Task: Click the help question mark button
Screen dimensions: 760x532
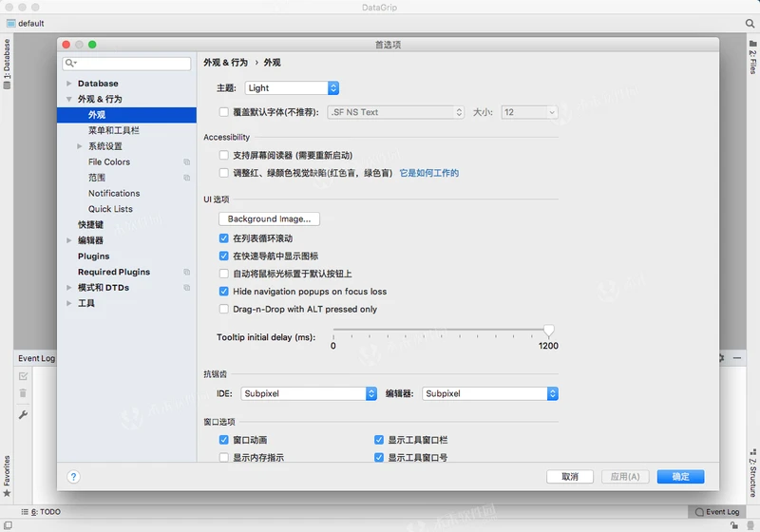Action: click(x=73, y=477)
